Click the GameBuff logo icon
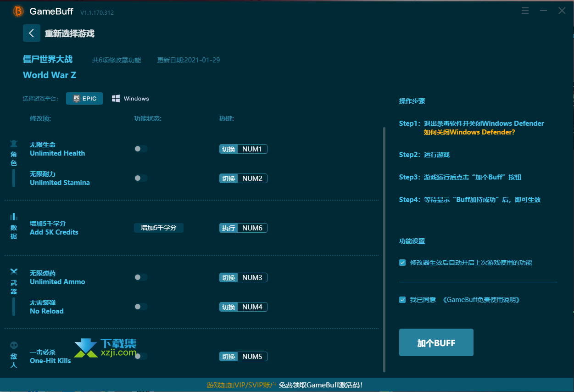The width and height of the screenshot is (574, 392). pyautogui.click(x=18, y=11)
